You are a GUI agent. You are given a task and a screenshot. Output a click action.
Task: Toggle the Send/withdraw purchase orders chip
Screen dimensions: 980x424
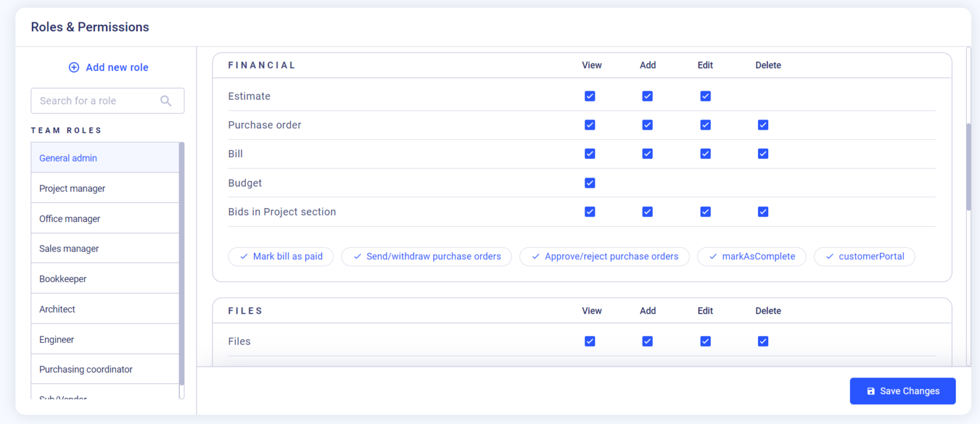point(426,257)
